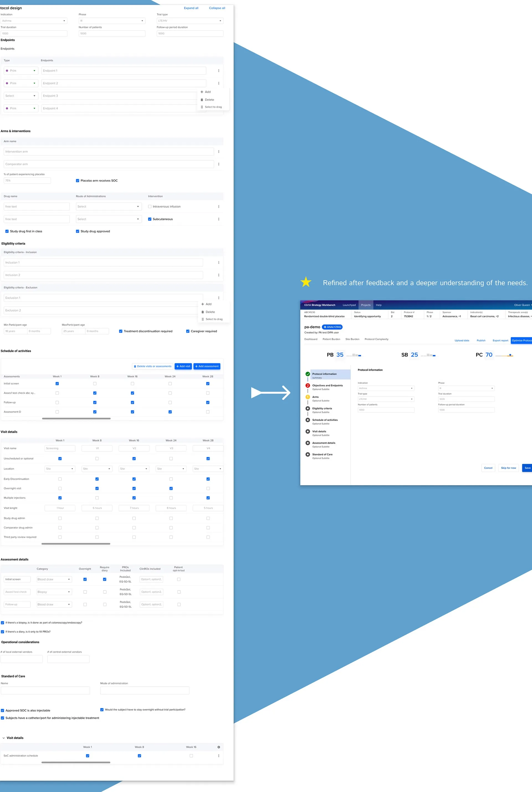Image resolution: width=532 pixels, height=792 pixels.
Task: Click Collapse all link
Action: tap(217, 8)
